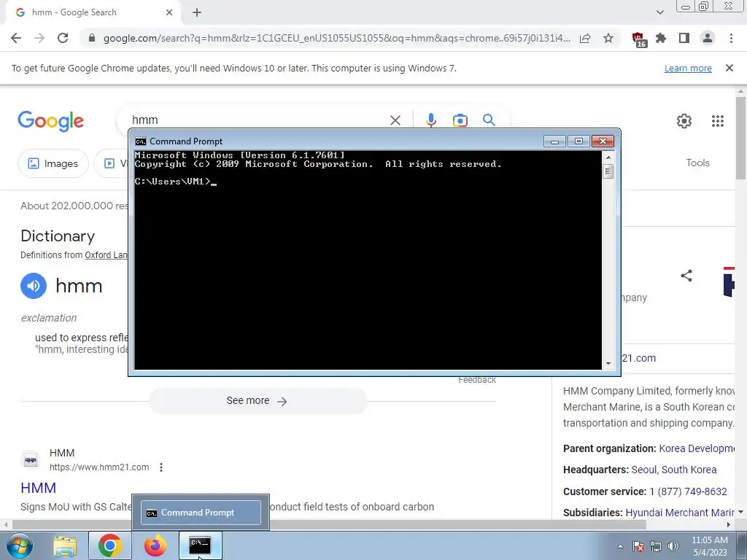This screenshot has width=747, height=560.
Task: Open a new Chrome tab
Action: [x=197, y=12]
